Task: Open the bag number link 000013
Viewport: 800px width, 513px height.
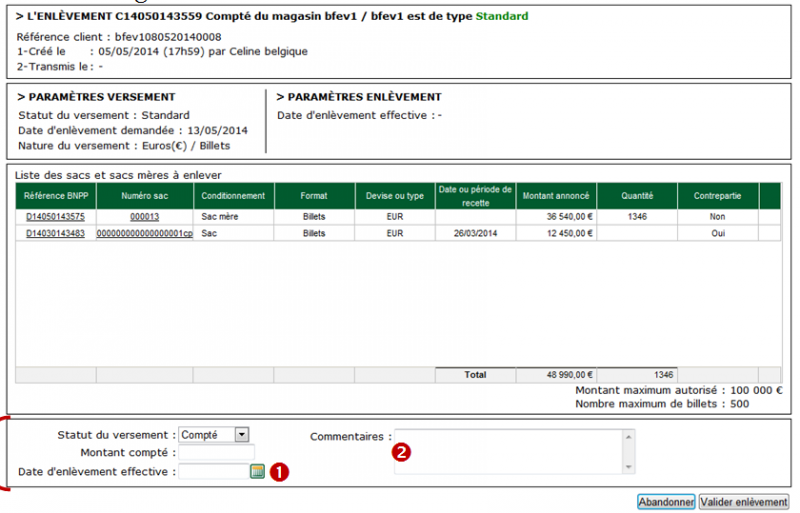Action: (144, 217)
